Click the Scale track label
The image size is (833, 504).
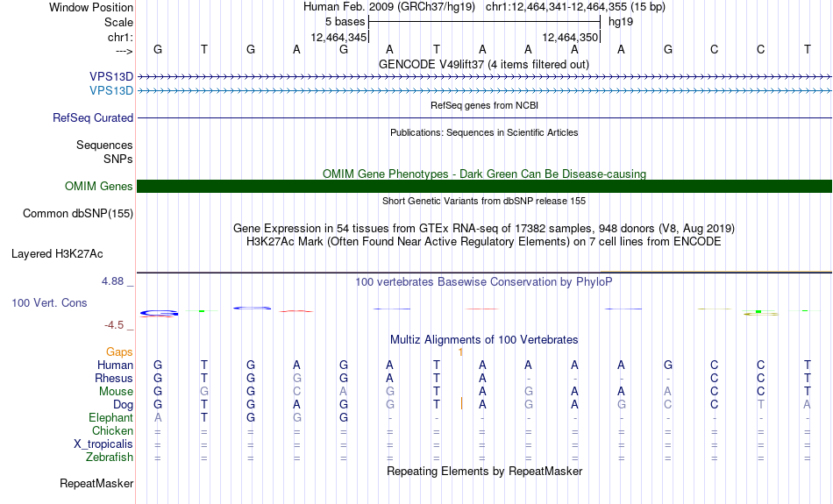[118, 22]
